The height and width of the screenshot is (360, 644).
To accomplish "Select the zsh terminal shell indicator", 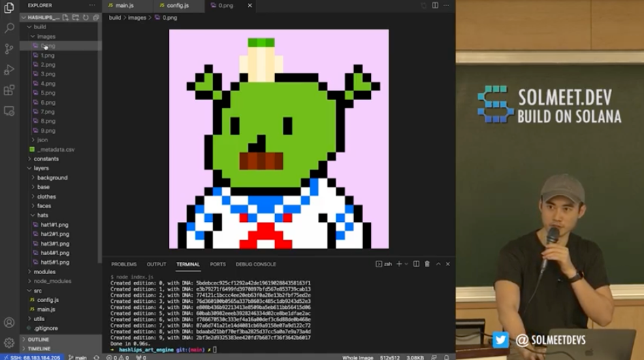I will click(x=383, y=264).
